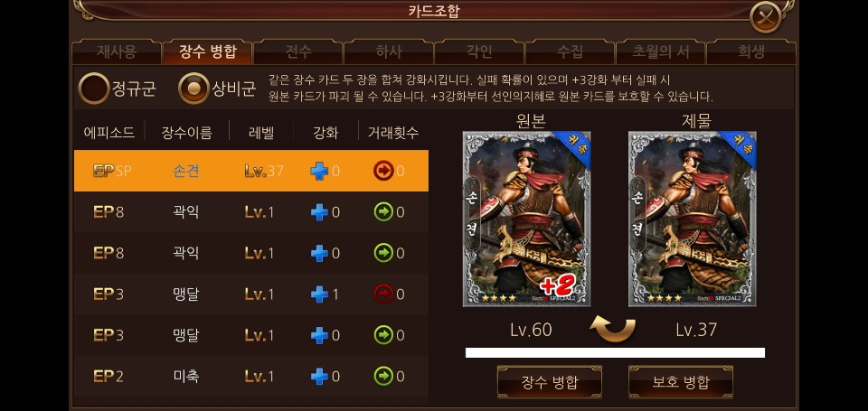Viewport: 868px width, 411px height.
Task: Click the blue plus icon in 손견 row
Action: pyautogui.click(x=319, y=171)
